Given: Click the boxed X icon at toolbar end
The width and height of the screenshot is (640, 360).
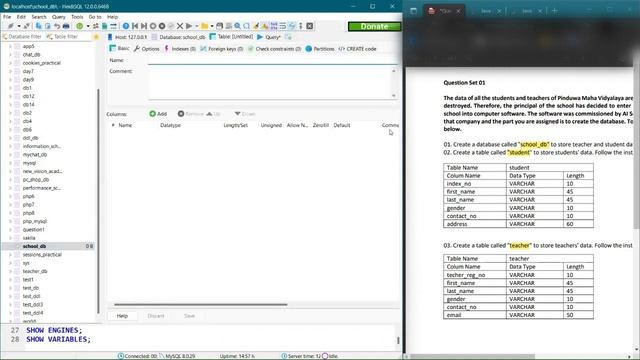Looking at the screenshot, I should 310,26.
